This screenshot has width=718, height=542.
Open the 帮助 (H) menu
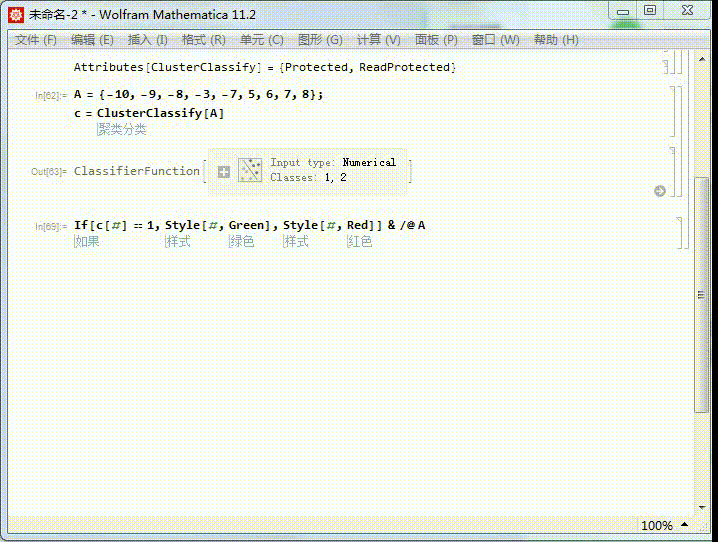(x=556, y=40)
